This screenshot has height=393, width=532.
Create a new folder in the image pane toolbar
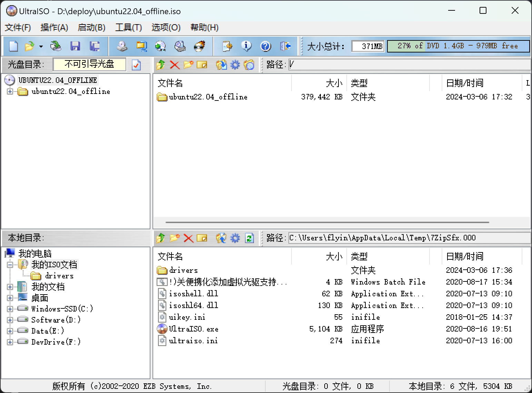click(x=188, y=65)
